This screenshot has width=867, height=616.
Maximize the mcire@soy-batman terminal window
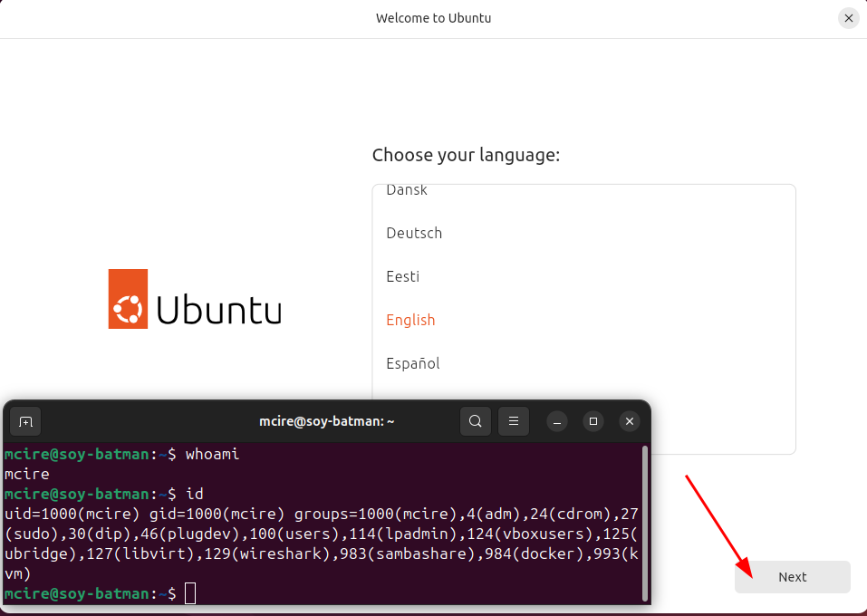click(x=593, y=421)
